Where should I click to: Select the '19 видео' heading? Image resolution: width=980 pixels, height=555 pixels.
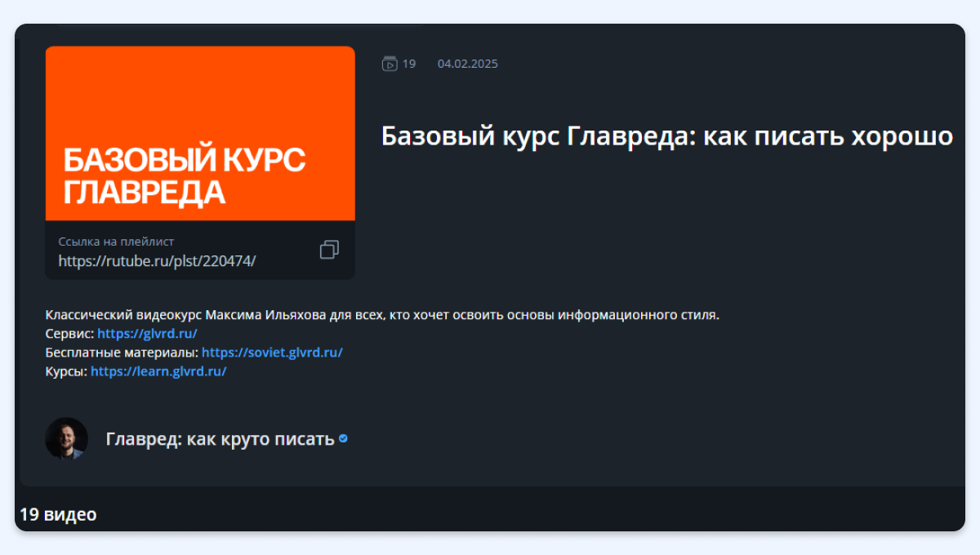58,514
